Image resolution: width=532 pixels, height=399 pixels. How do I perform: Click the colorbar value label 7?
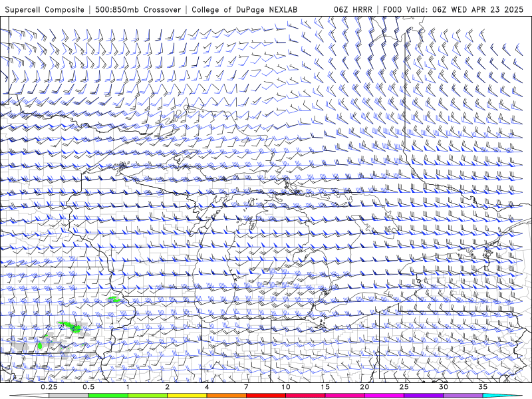pyautogui.click(x=246, y=387)
